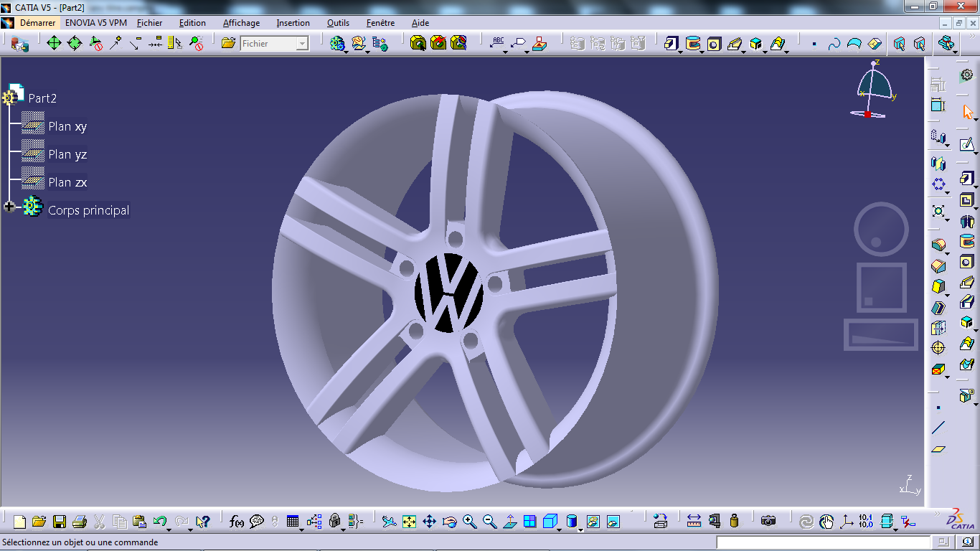
Task: Open the Measure Inertia tool
Action: click(x=734, y=522)
